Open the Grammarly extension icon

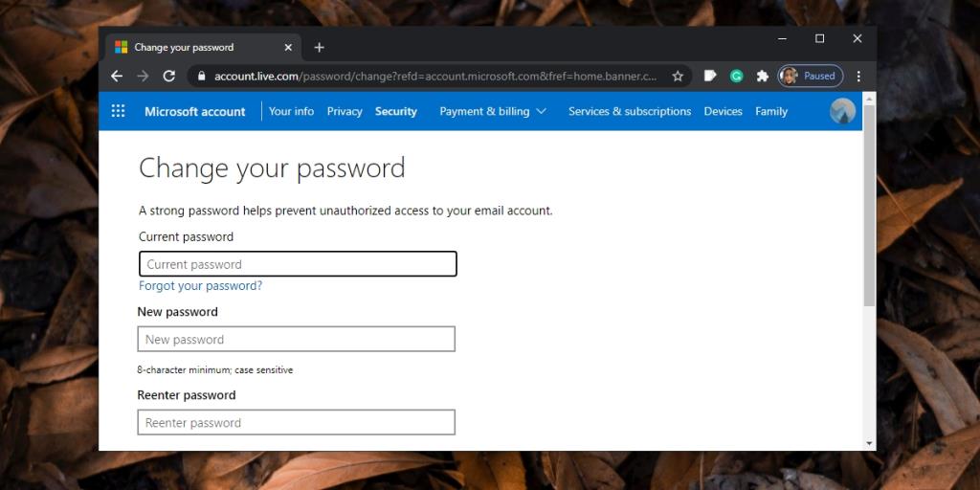point(736,76)
